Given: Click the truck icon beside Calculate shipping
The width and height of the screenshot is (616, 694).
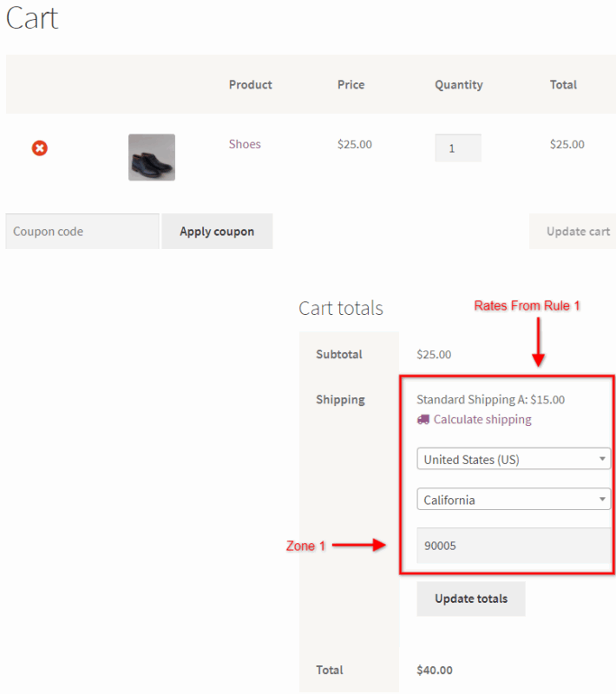Looking at the screenshot, I should click(423, 419).
